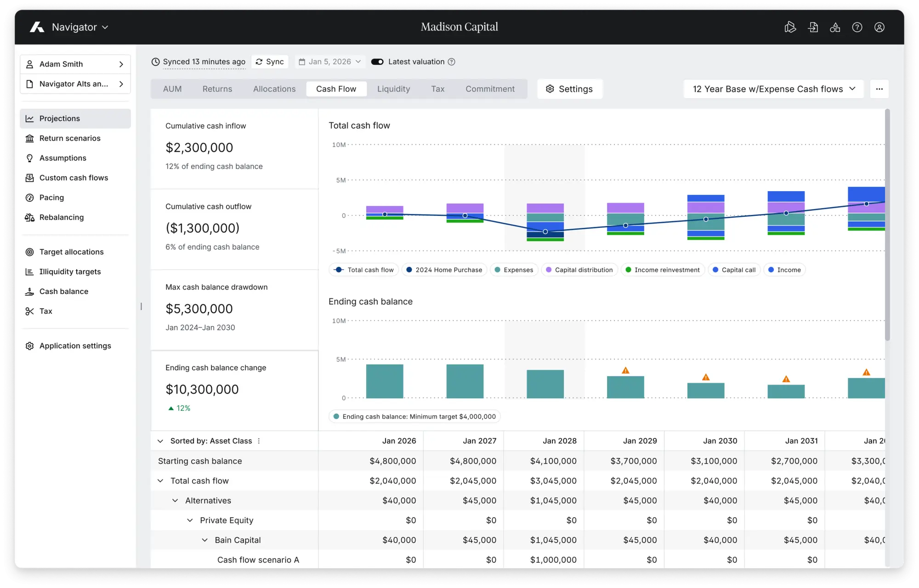Click the Synced 13 minutes ago status
919x588 pixels.
[199, 62]
